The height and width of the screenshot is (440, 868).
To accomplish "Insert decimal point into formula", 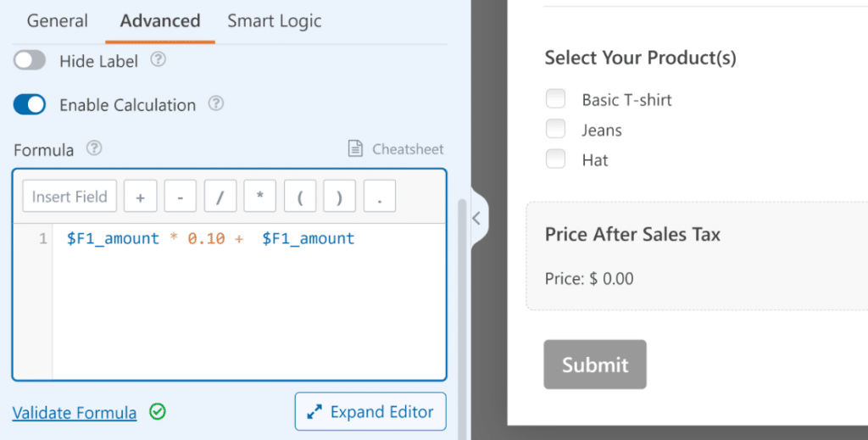I will click(x=379, y=197).
